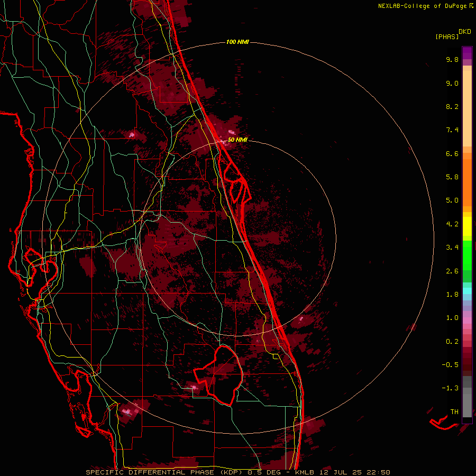Click the red Lake Okeechobee outline
Viewport: 476px width, 476px height.
click(219, 376)
